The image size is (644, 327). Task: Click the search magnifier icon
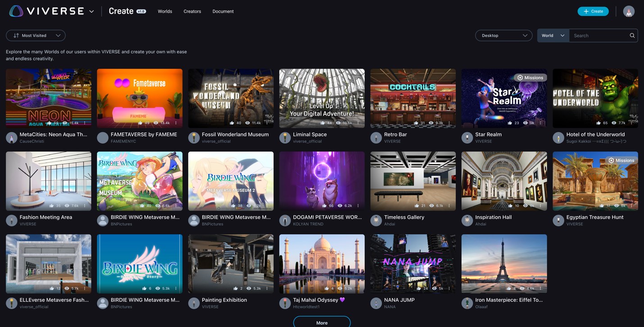coord(632,36)
